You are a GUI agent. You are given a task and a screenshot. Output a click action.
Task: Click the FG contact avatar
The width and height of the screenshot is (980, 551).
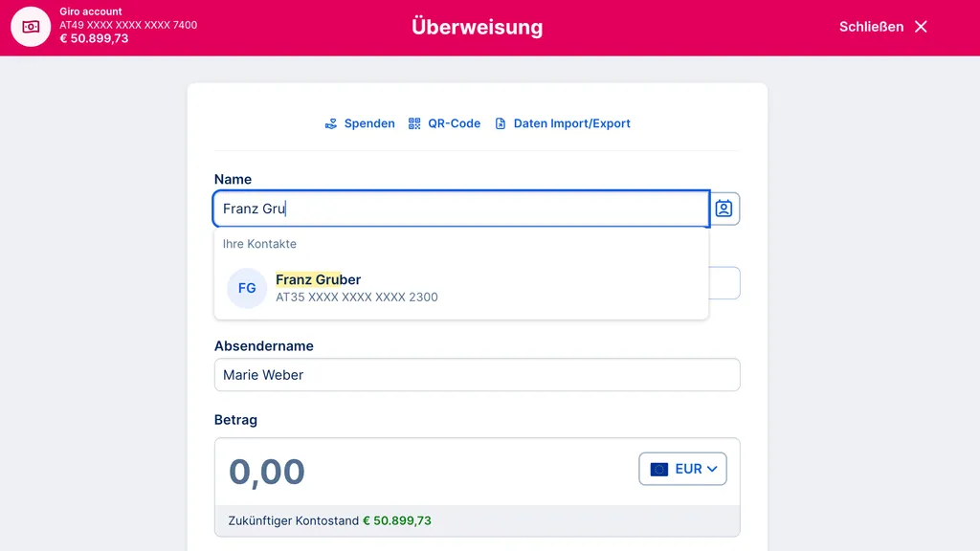tap(247, 288)
